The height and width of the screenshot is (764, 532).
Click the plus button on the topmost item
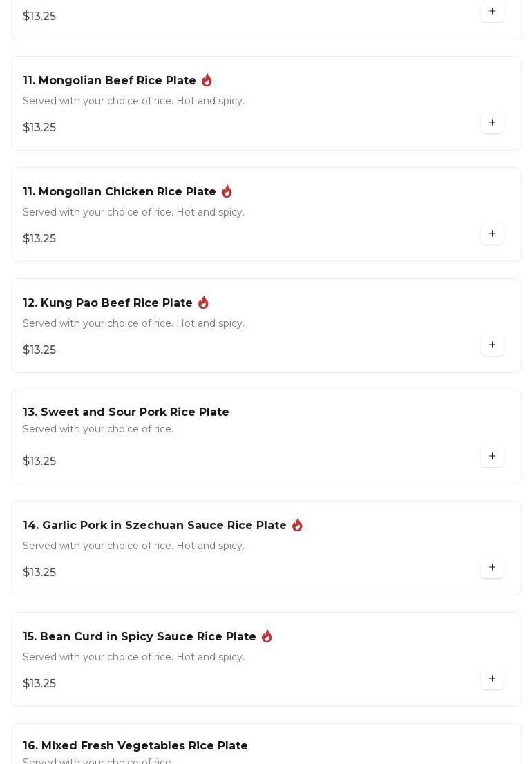(492, 11)
